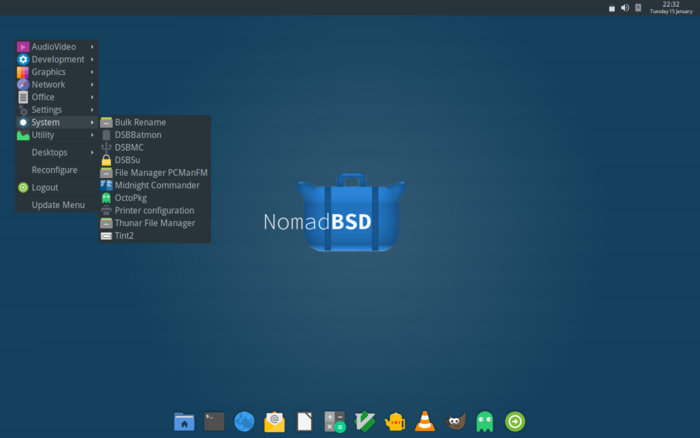Launch the Vim editor icon
The width and height of the screenshot is (700, 438).
coord(365,421)
